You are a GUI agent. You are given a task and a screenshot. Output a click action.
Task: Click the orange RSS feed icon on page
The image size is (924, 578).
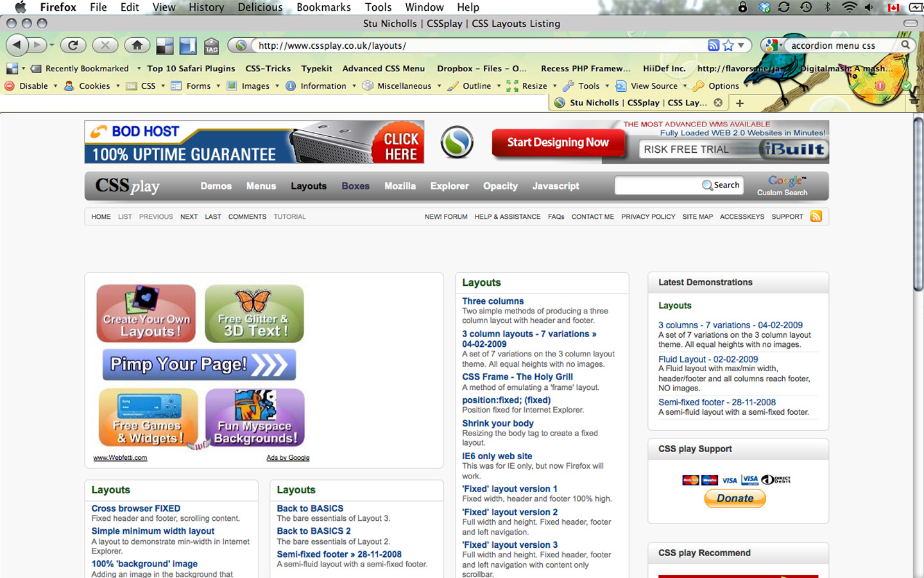pos(816,216)
